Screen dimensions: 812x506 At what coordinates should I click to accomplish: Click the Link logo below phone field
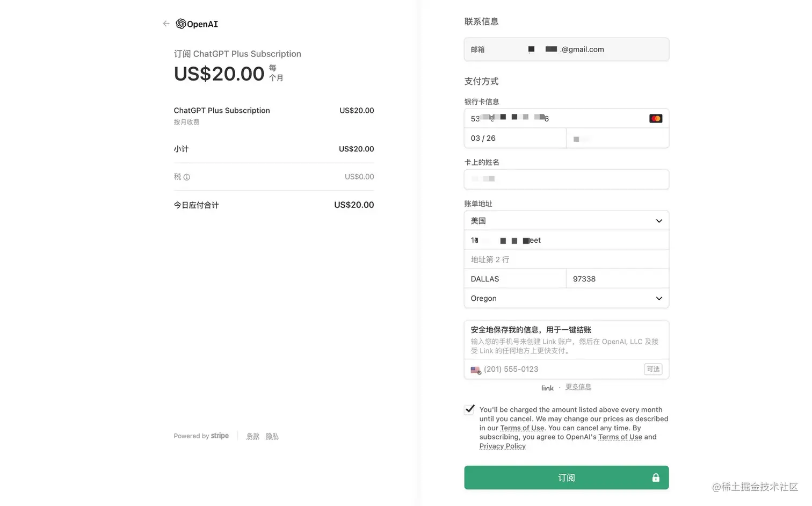tap(547, 387)
